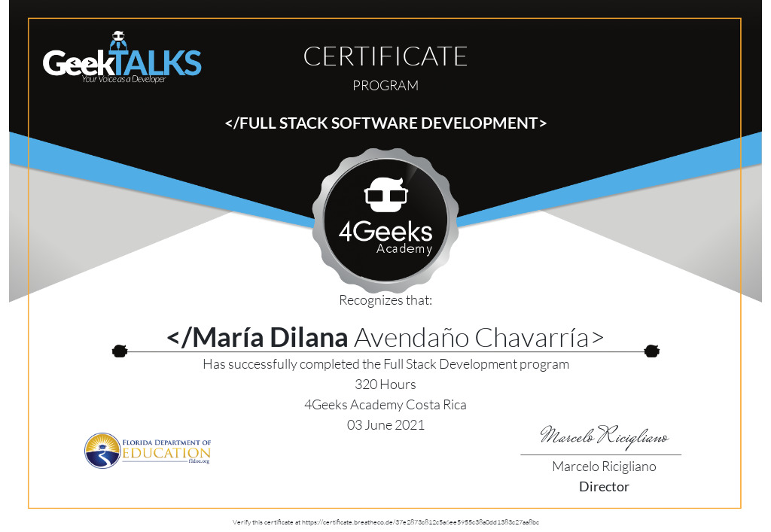The image size is (771, 532).
Task: Select the Full Stack Software Development title
Action: tap(385, 123)
